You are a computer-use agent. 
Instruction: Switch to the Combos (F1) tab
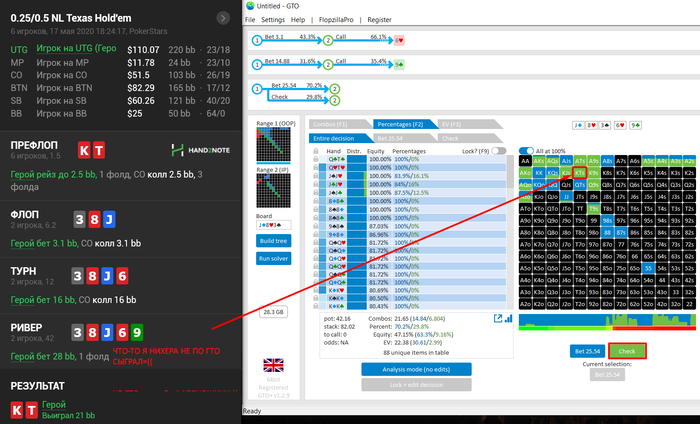click(x=339, y=125)
